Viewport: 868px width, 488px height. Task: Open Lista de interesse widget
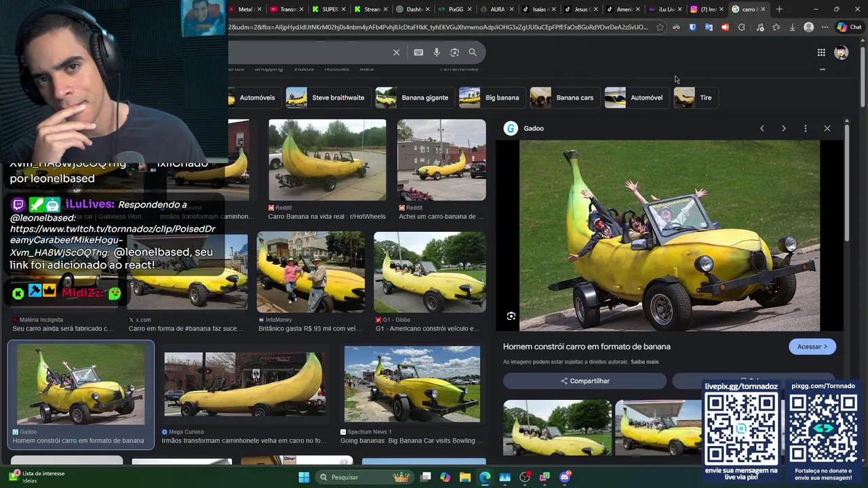[37, 477]
